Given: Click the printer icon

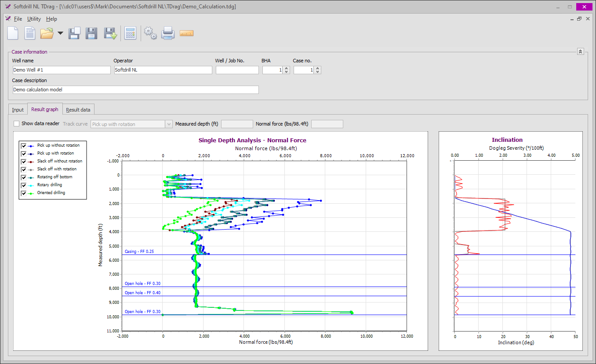Looking at the screenshot, I should tap(168, 33).
